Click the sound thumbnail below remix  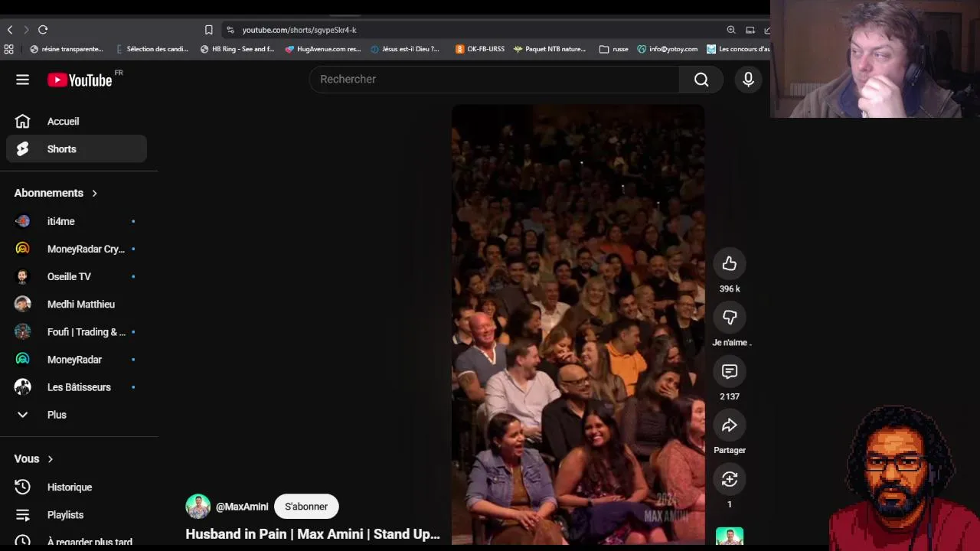pos(730,536)
